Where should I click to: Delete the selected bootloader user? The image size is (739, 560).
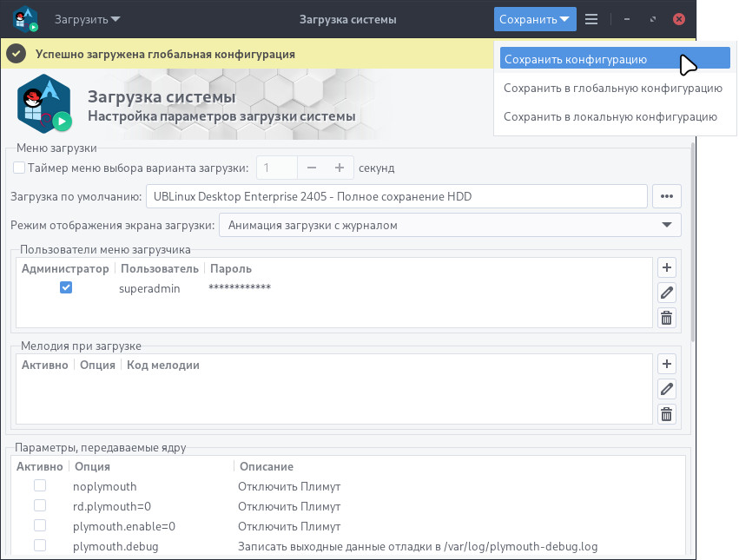[666, 318]
